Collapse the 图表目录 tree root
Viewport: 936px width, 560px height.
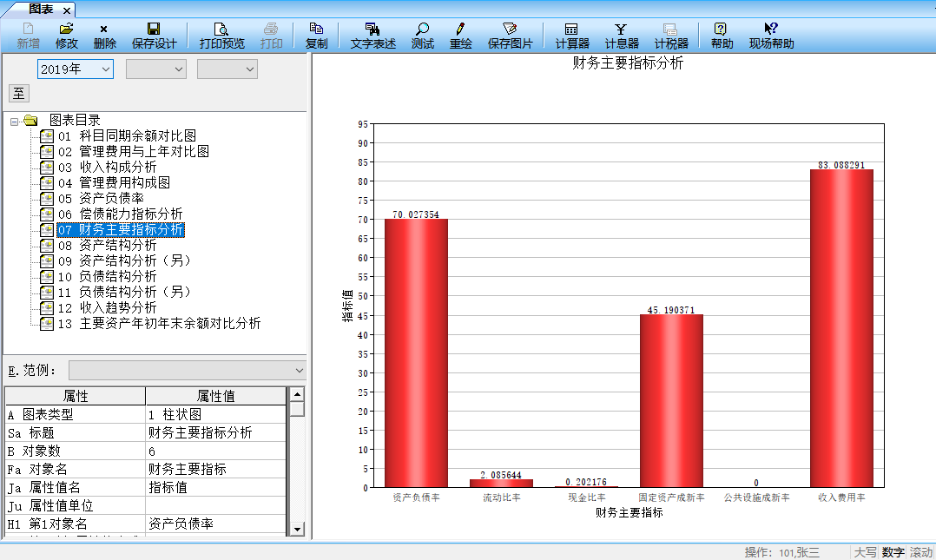pyautogui.click(x=15, y=121)
